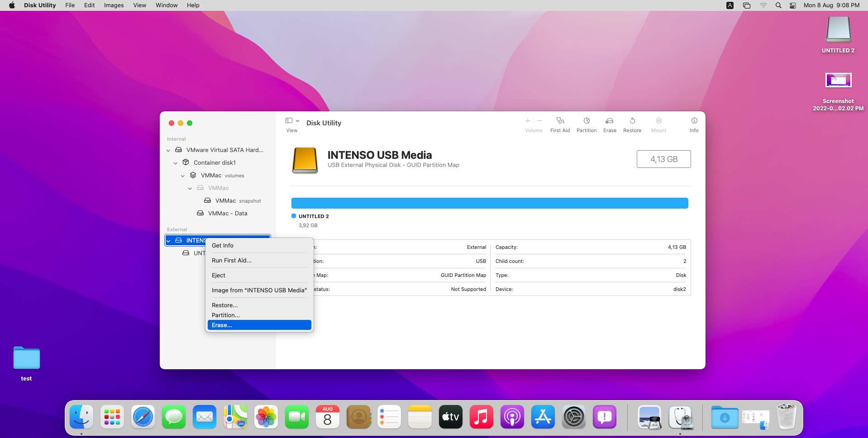Click the Partition toolbar icon
The width and height of the screenshot is (868, 438).
pyautogui.click(x=587, y=121)
